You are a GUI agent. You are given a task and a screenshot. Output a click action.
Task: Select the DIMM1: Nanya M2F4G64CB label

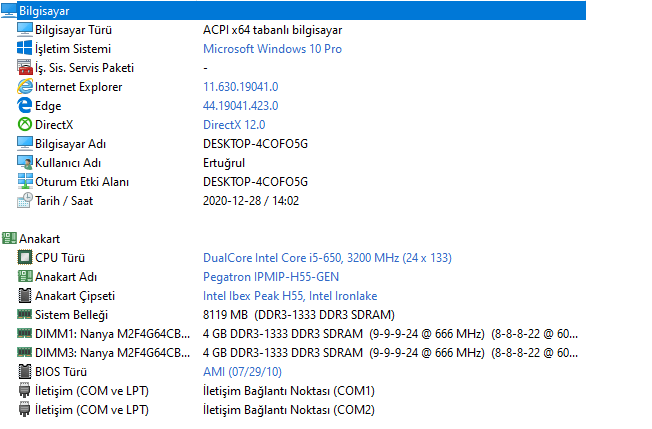point(112,334)
